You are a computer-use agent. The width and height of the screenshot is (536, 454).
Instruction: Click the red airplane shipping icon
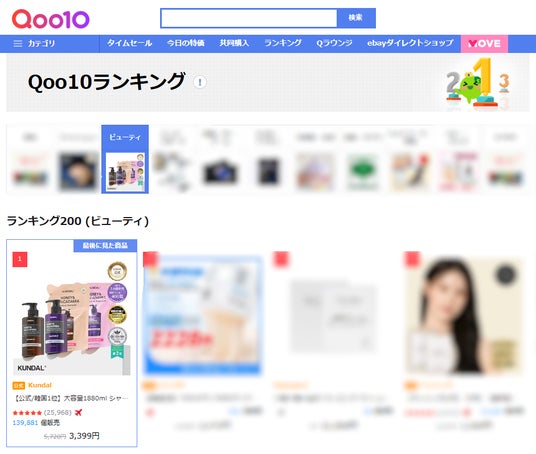click(x=78, y=413)
